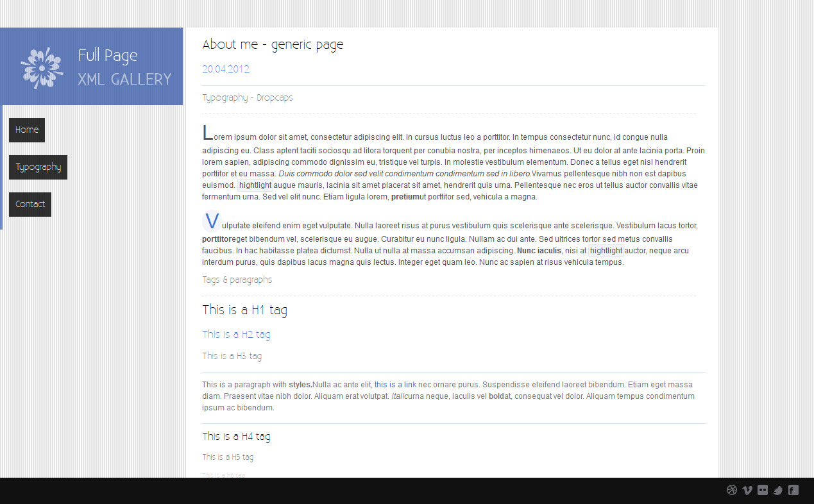This screenshot has width=814, height=504.
Task: Open the Facebook icon in the footer
Action: click(793, 490)
